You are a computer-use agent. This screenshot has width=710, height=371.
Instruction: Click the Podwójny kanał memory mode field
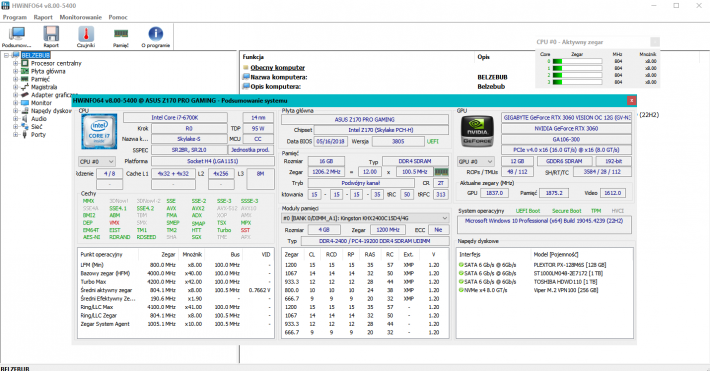coord(361,183)
